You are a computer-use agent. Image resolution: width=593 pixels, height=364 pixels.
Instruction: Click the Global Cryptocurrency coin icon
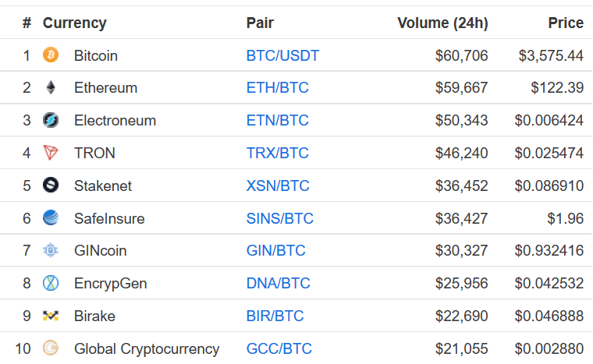(51, 348)
